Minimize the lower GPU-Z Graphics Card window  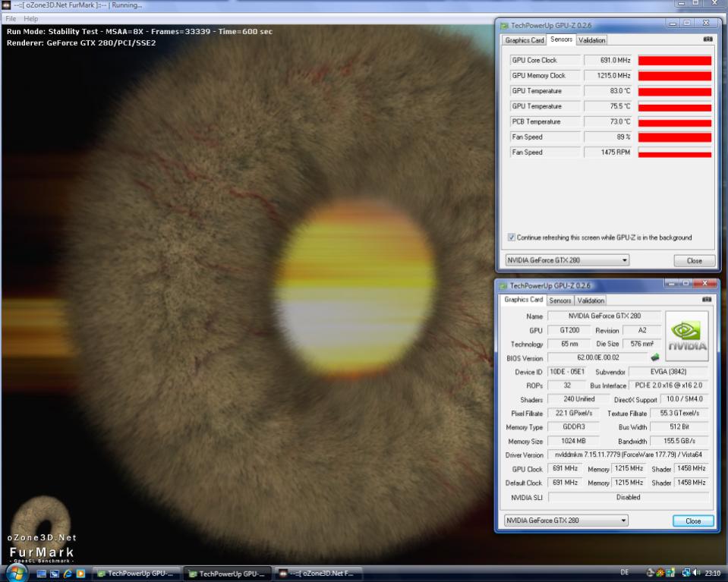[x=671, y=282]
